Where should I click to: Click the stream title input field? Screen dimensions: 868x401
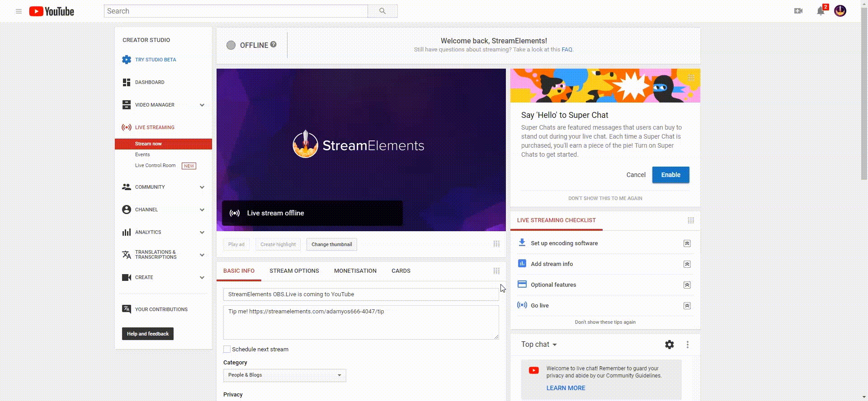(x=361, y=294)
